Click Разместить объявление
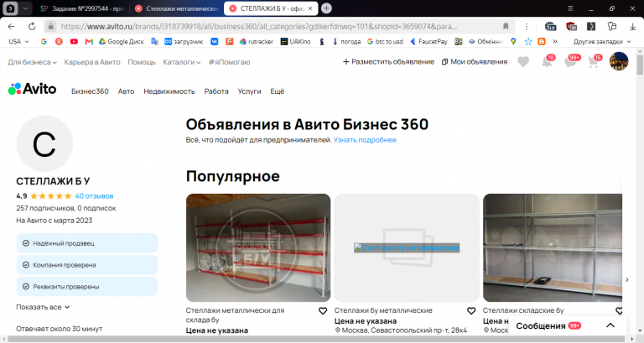The width and height of the screenshot is (644, 343). [388, 61]
